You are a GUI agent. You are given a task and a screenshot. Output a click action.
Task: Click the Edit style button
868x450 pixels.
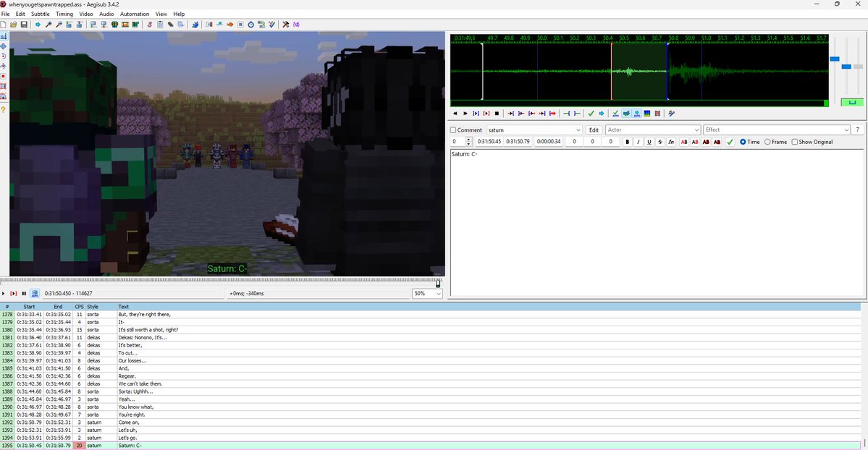pos(594,130)
